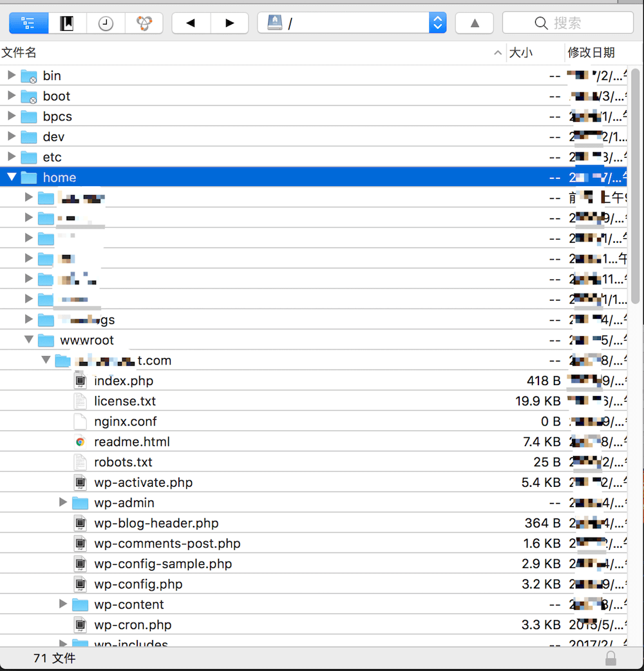Open the path dropdown selector
Image resolution: width=644 pixels, height=671 pixels.
(x=437, y=23)
